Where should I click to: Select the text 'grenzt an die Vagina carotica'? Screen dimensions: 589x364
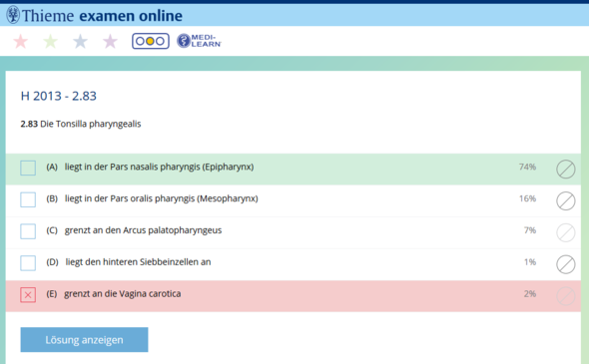[x=123, y=294]
